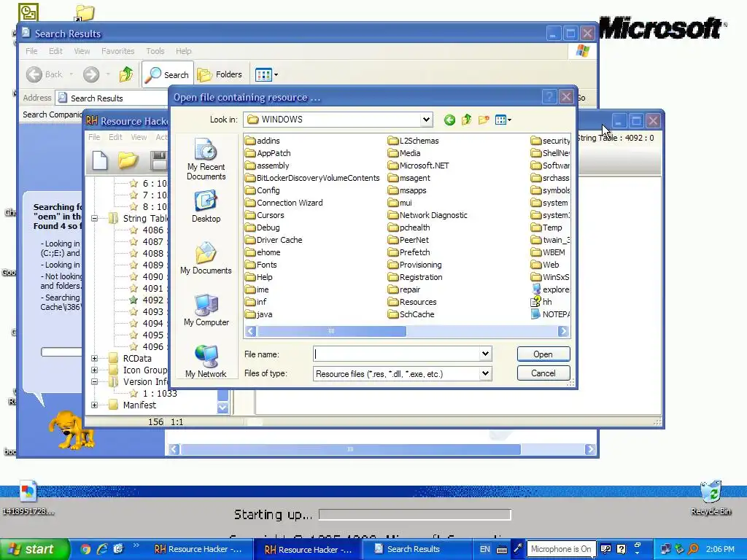Viewport: 747px width, 560px height.
Task: Expand the RCData tree node
Action: pyautogui.click(x=94, y=359)
